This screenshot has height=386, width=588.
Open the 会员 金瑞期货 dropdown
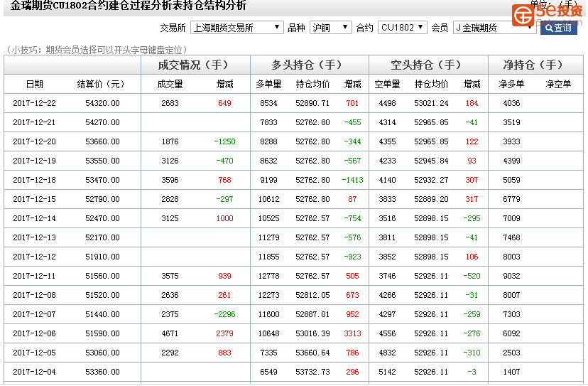point(494,28)
